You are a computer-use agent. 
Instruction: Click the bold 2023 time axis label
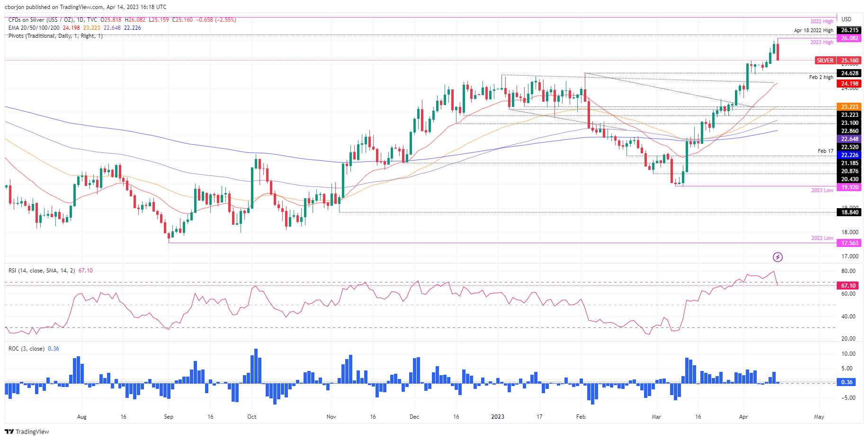(498, 417)
